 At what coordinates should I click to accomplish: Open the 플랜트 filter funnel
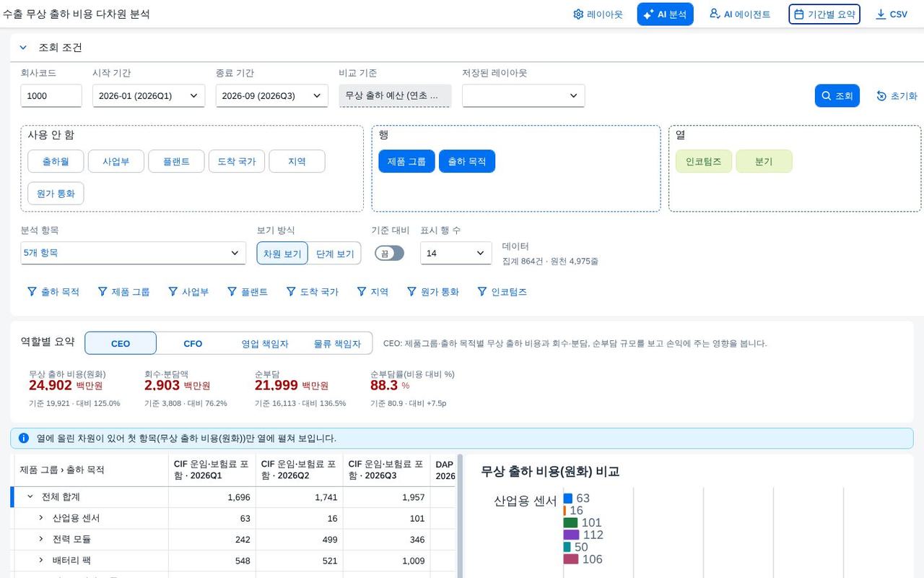[x=248, y=292]
